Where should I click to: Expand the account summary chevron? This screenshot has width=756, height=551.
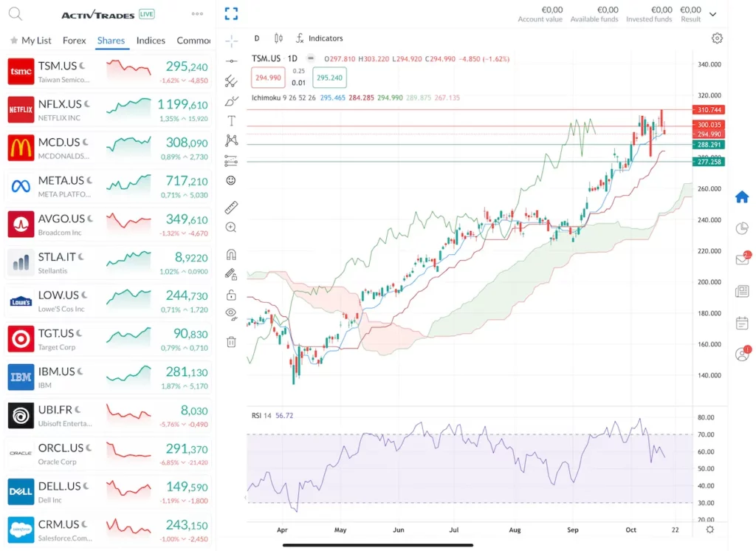pos(712,14)
